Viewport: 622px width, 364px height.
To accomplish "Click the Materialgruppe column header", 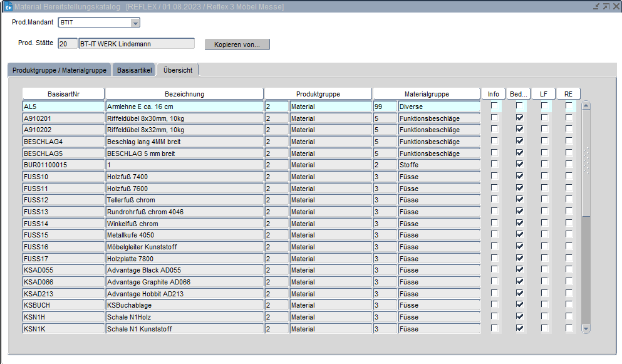I will click(x=426, y=94).
